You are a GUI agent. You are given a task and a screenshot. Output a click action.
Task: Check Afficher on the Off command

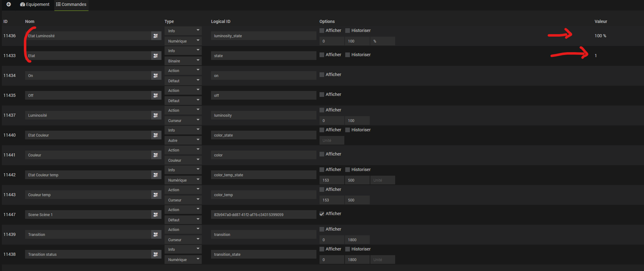tap(322, 95)
